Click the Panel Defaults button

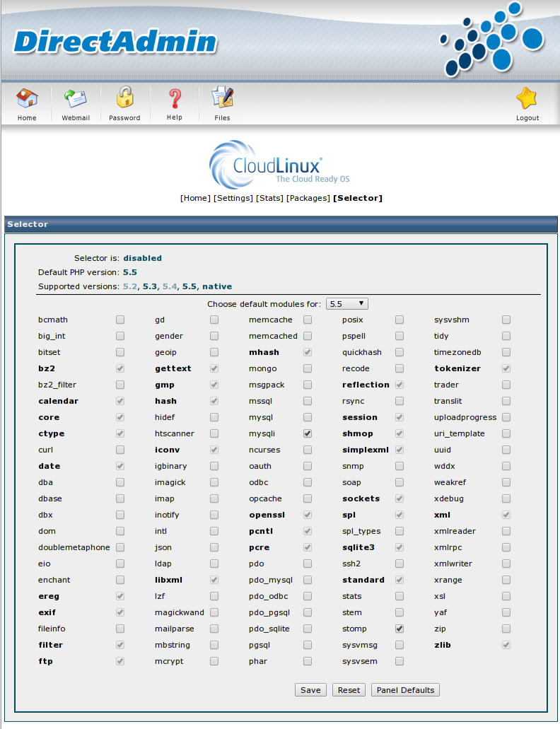click(x=405, y=690)
